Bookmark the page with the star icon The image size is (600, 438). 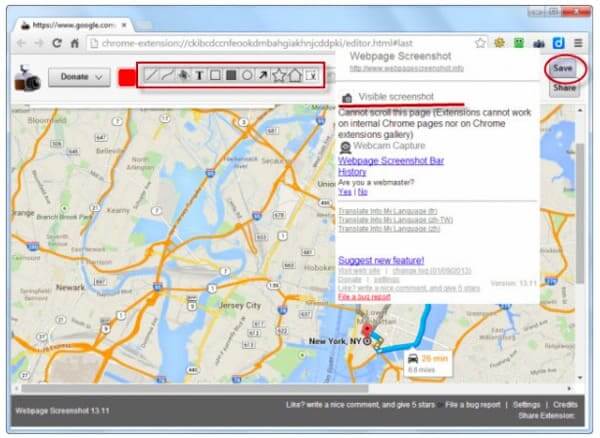481,43
